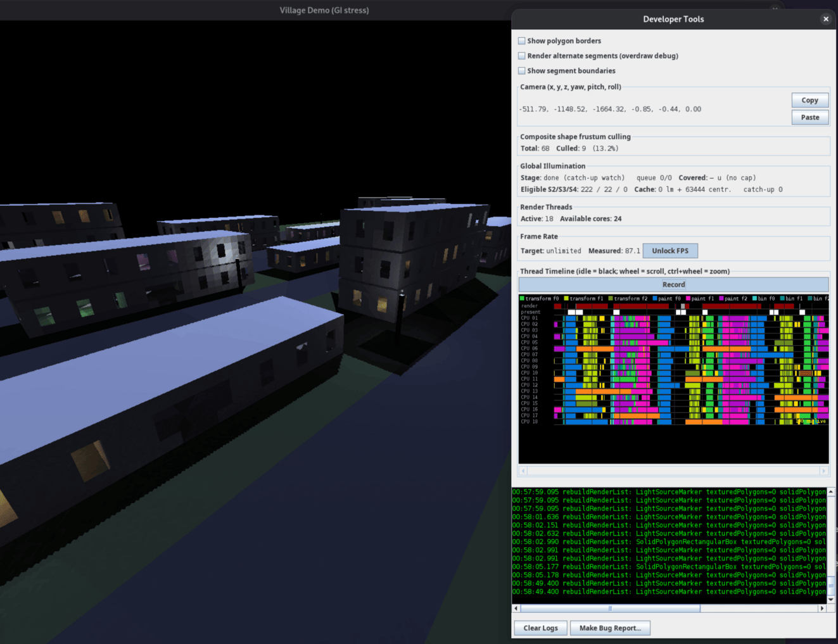This screenshot has width=838, height=644.
Task: Click the cyan bin f0 legend swatch
Action: point(755,298)
